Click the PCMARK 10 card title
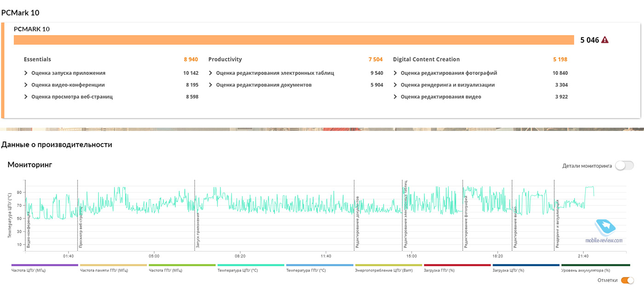The height and width of the screenshot is (293, 644). pyautogui.click(x=32, y=29)
